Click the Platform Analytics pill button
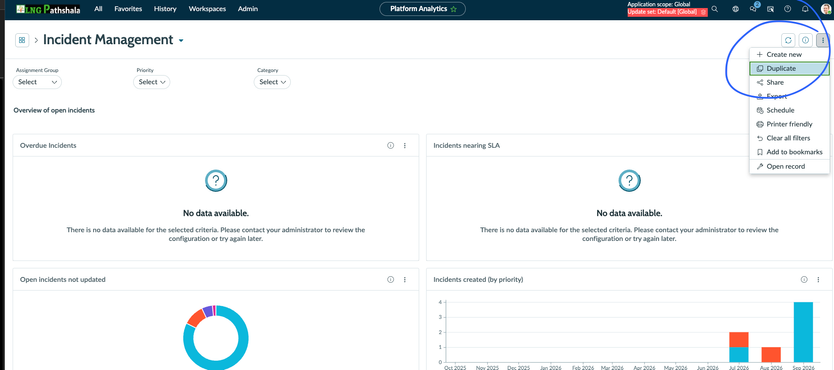The width and height of the screenshot is (834, 370). [x=422, y=9]
